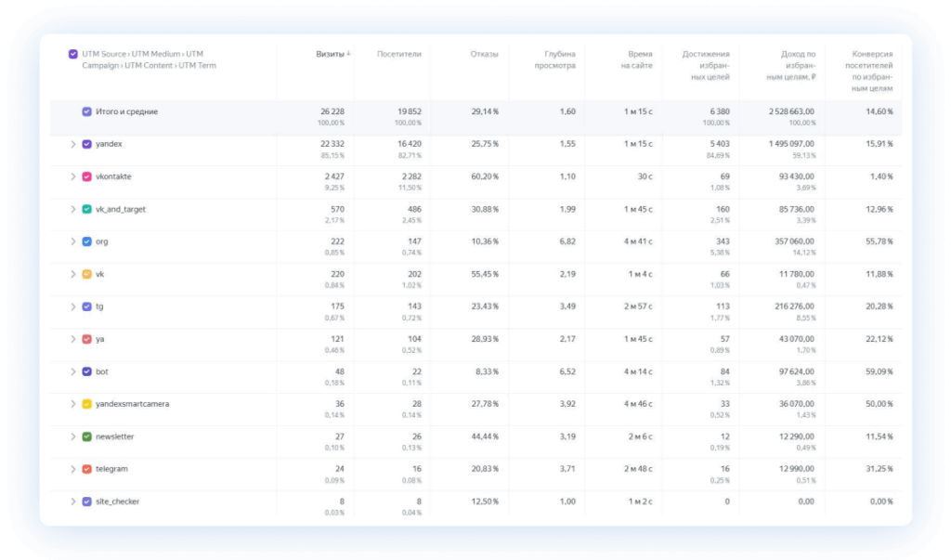The height and width of the screenshot is (560, 951).
Task: Expand the yandex source row
Action: [72, 144]
